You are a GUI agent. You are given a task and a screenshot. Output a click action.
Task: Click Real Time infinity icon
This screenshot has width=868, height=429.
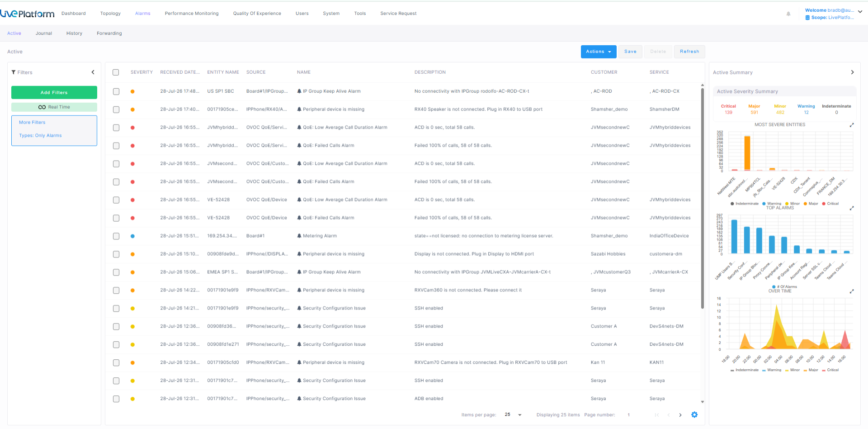[x=42, y=107]
